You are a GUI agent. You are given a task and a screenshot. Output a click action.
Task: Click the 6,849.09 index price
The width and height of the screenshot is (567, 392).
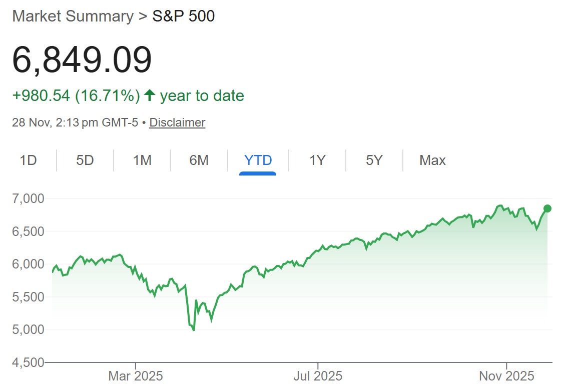tap(82, 60)
